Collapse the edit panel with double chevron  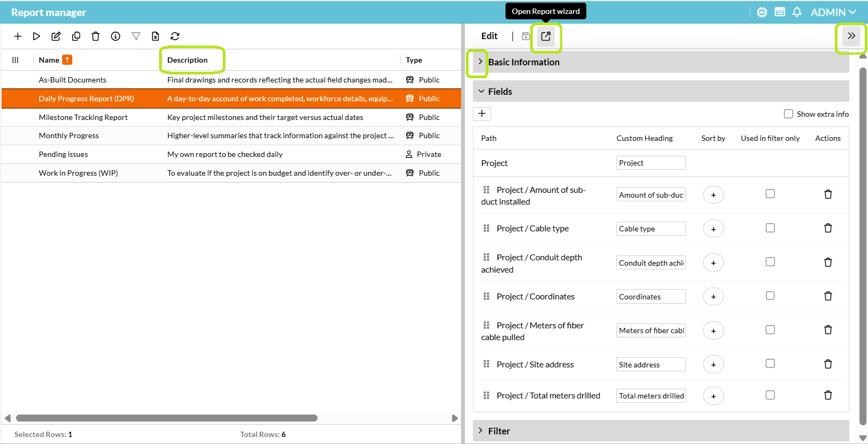[851, 36]
